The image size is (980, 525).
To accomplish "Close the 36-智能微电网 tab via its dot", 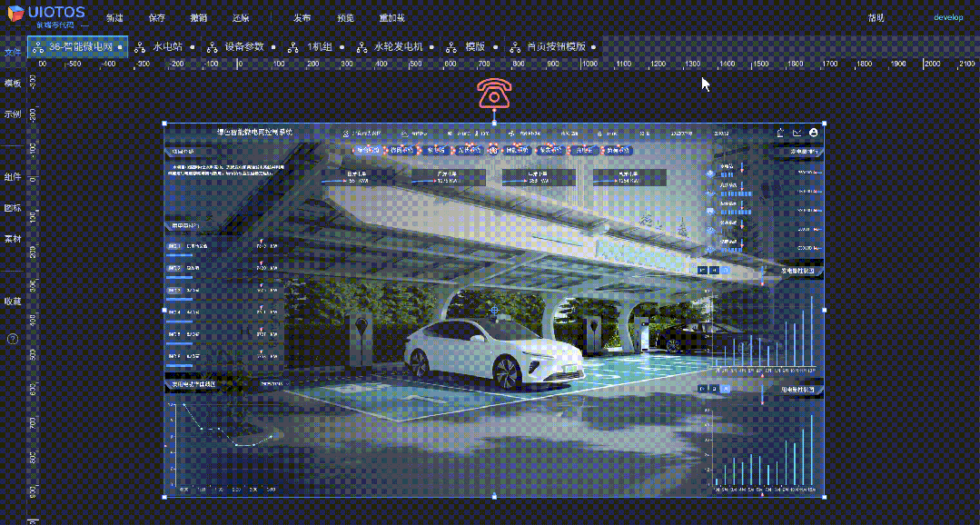I will (x=121, y=47).
